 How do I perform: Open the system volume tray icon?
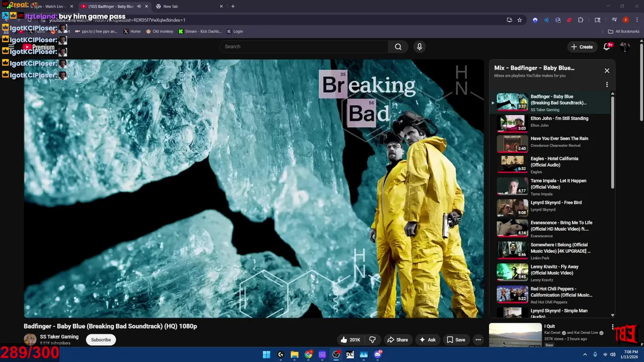tap(612, 354)
